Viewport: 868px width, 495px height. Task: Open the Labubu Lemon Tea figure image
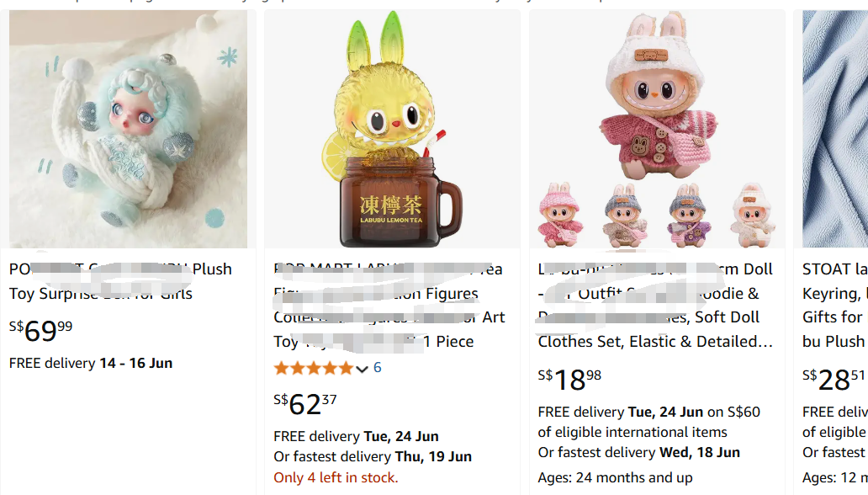(x=392, y=130)
